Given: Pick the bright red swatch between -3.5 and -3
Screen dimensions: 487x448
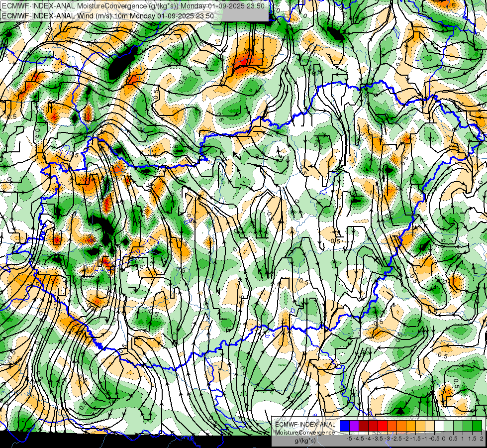Looking at the screenshot, I should (x=383, y=426).
